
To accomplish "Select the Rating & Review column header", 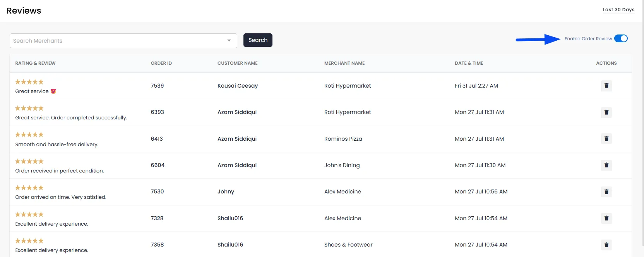I will [35, 63].
